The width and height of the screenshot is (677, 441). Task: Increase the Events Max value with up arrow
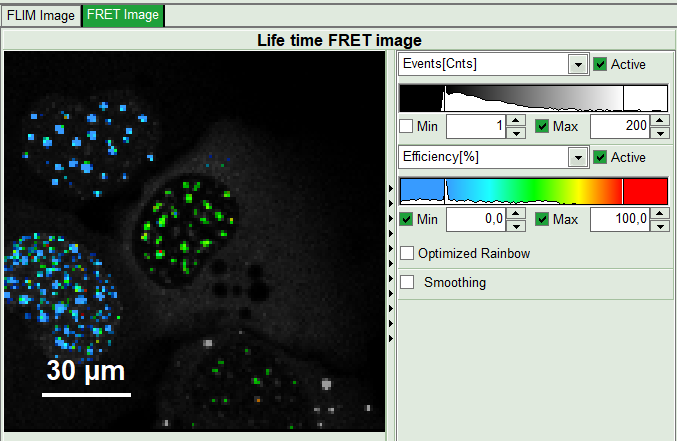pyautogui.click(x=660, y=121)
